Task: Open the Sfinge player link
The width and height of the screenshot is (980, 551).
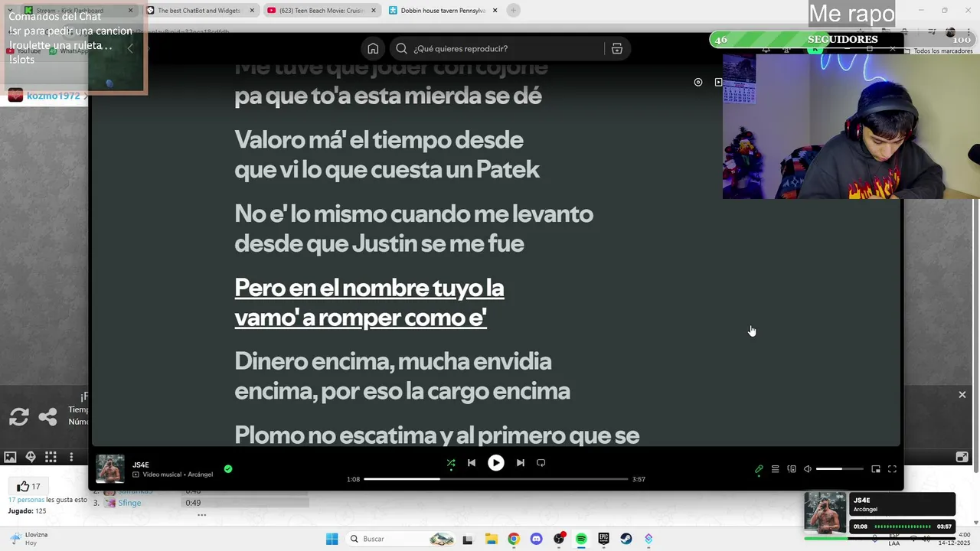Action: point(129,503)
